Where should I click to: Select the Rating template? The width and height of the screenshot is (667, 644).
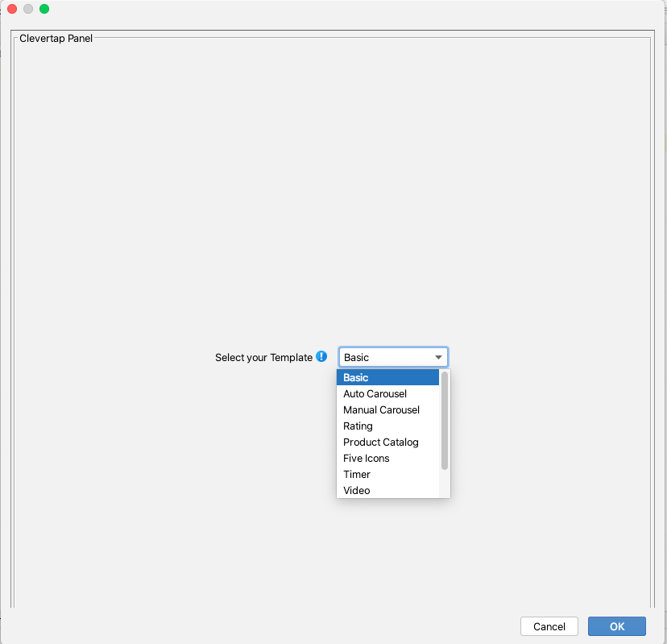point(387,426)
